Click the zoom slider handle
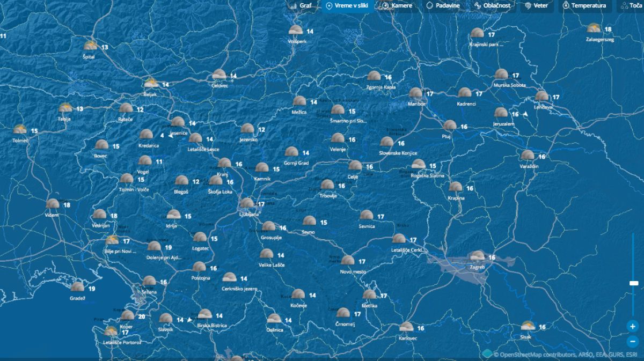 click(x=634, y=283)
